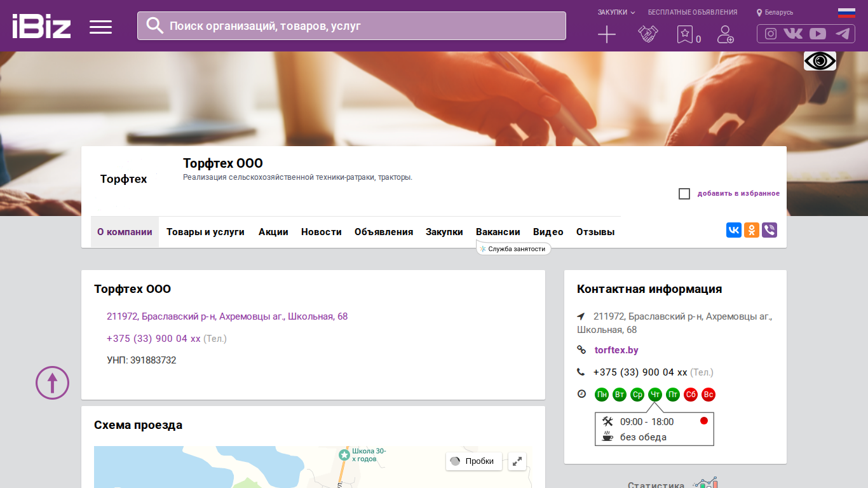Focus the organization search field
868x488 pixels.
[x=351, y=26]
